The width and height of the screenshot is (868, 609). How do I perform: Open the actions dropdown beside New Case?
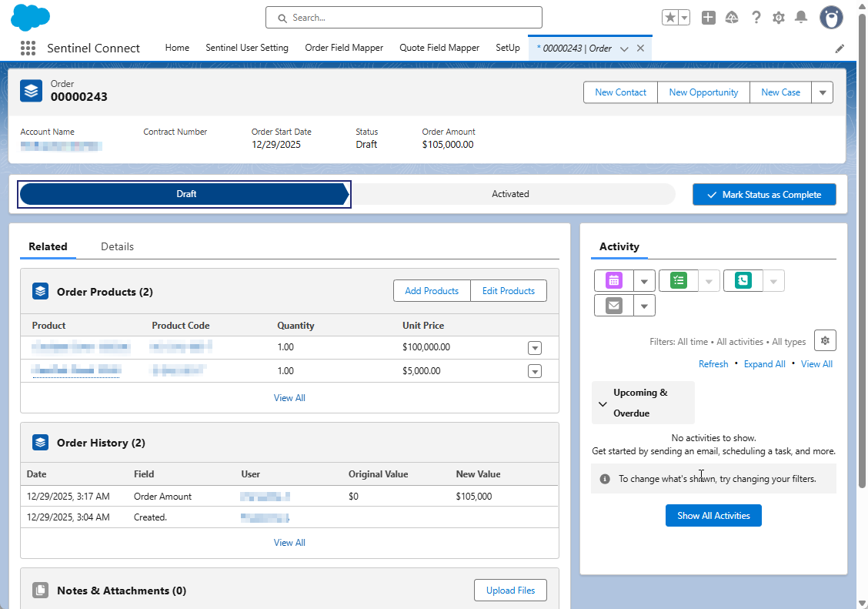822,92
